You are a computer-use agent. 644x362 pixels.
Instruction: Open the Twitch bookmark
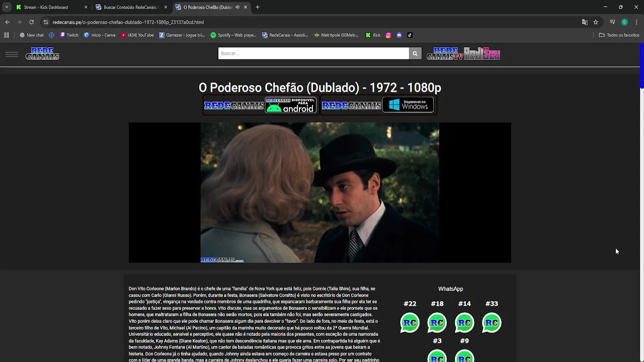(69, 35)
